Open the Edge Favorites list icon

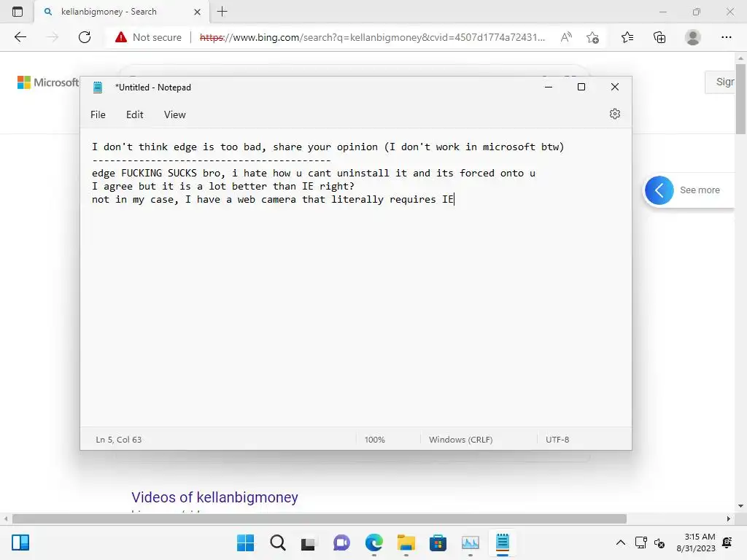(x=627, y=37)
